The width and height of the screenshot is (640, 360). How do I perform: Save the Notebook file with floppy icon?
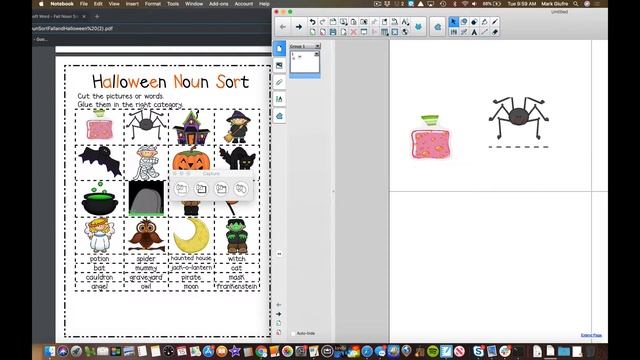point(333,32)
